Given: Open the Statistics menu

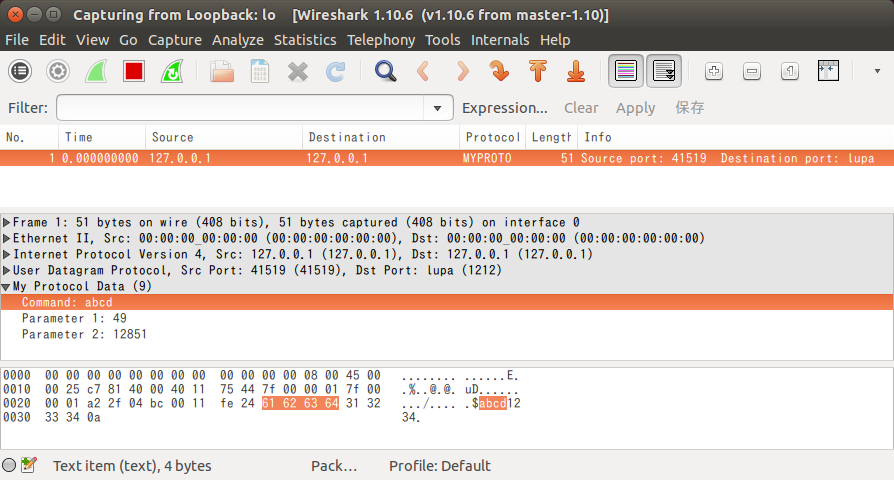Looking at the screenshot, I should tap(305, 40).
